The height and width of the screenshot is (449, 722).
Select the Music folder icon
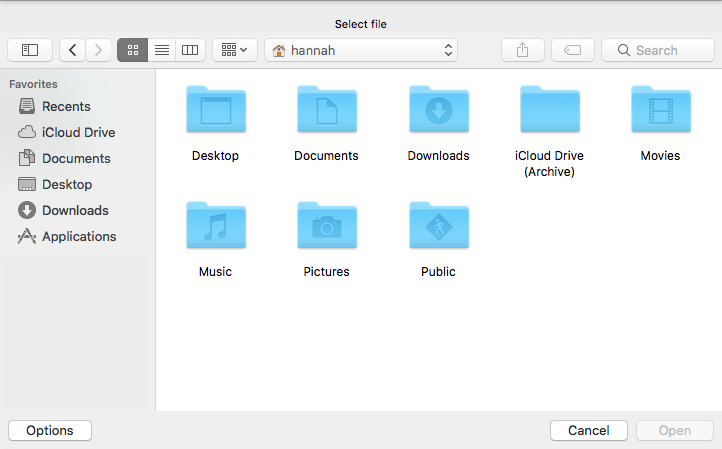(x=215, y=226)
